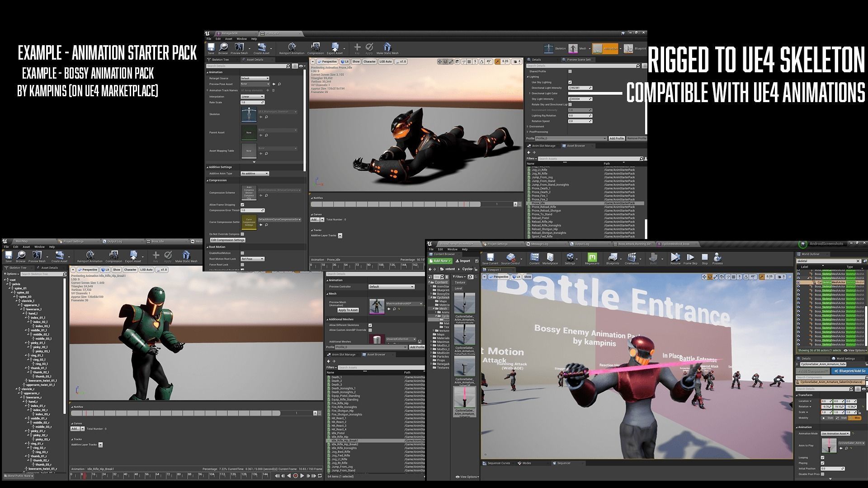This screenshot has height=488, width=868.
Task: Toggle the Looping checkbox in Animation details
Action: tap(822, 457)
